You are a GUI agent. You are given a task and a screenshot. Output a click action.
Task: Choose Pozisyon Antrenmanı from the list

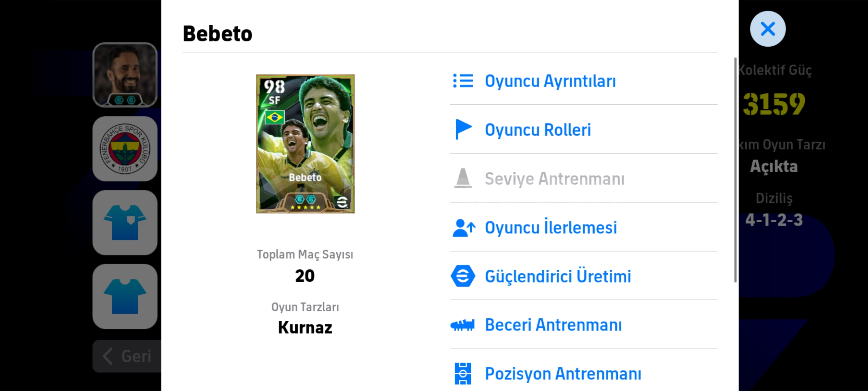(563, 374)
